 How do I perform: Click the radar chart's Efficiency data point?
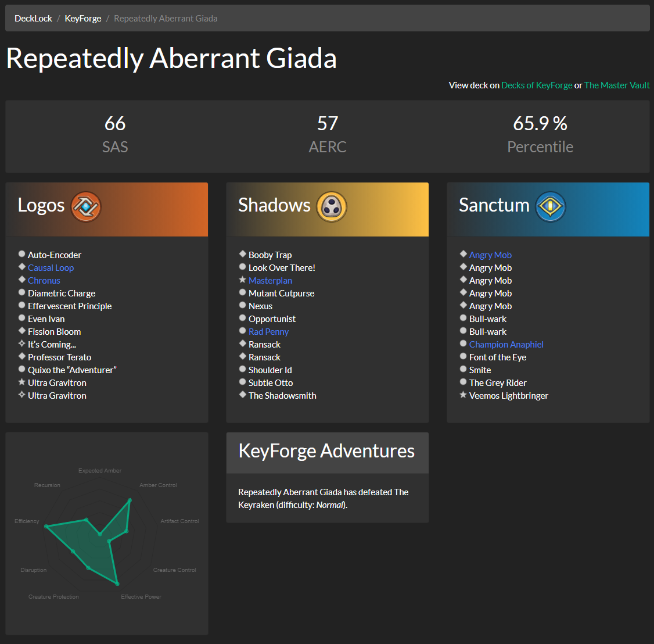[x=46, y=527]
